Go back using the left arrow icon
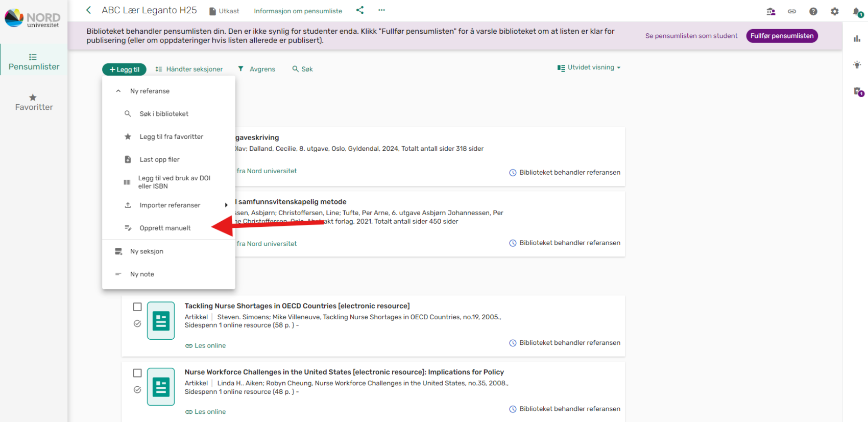 (89, 10)
